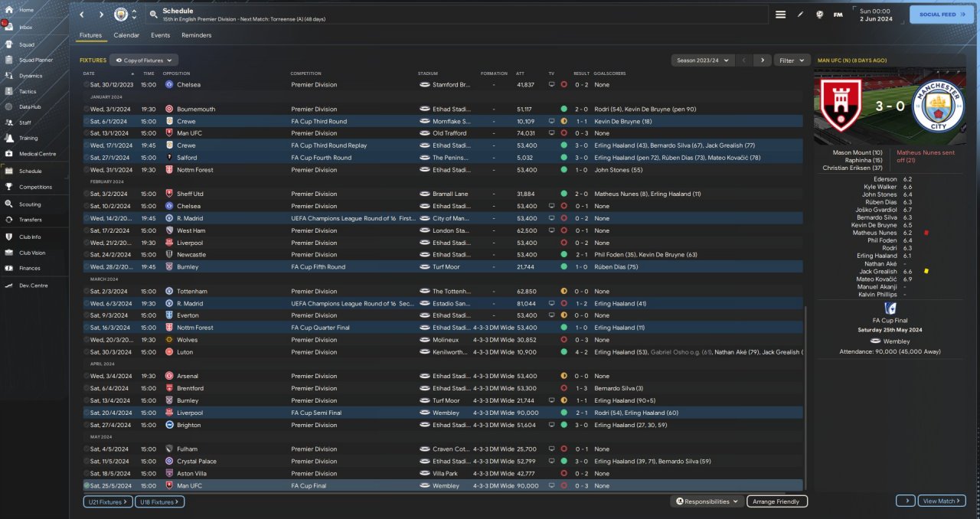This screenshot has height=519, width=980.
Task: Sort by the Competition column header
Action: pyautogui.click(x=305, y=73)
